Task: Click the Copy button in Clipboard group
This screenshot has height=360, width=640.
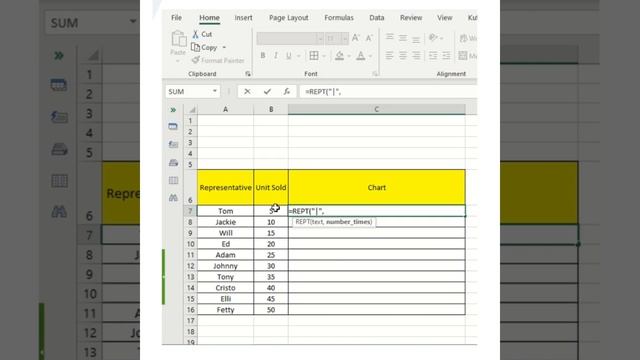Action: point(204,47)
